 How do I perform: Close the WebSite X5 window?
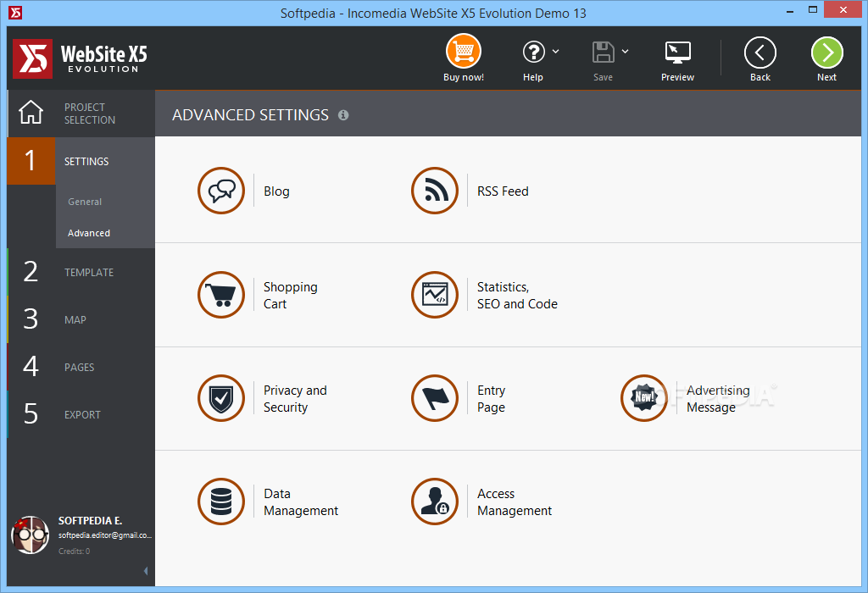click(x=843, y=10)
